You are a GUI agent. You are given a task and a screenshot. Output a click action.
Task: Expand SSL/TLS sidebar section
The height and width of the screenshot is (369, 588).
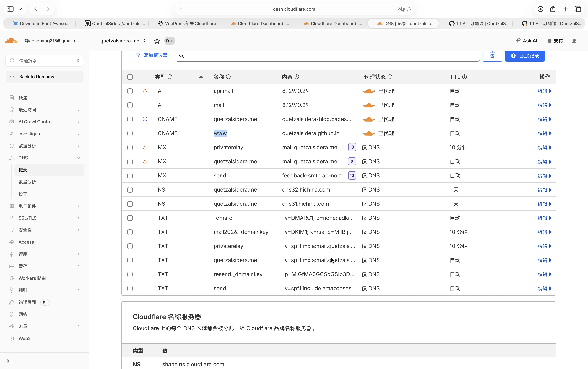78,218
